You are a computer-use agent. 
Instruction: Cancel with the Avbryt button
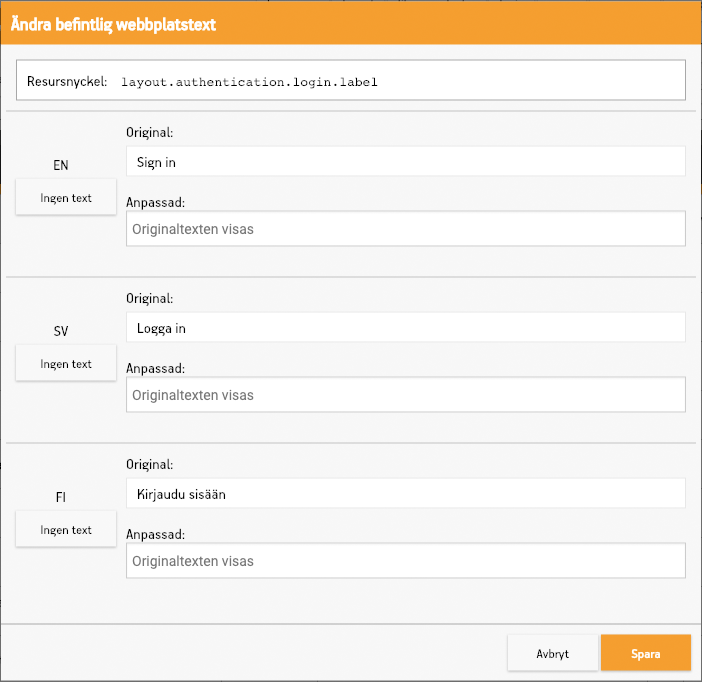[x=552, y=653]
